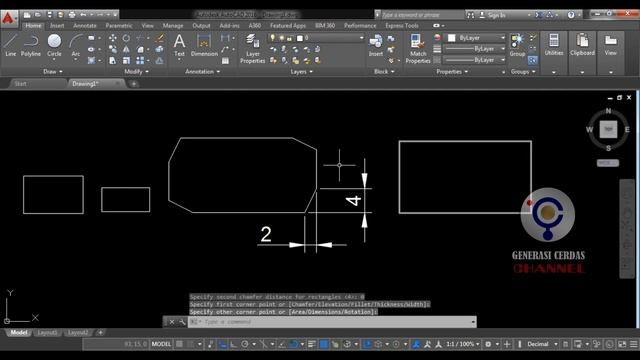The height and width of the screenshot is (360, 640).
Task: Open the AutoCAD application menu
Action: click(9, 18)
